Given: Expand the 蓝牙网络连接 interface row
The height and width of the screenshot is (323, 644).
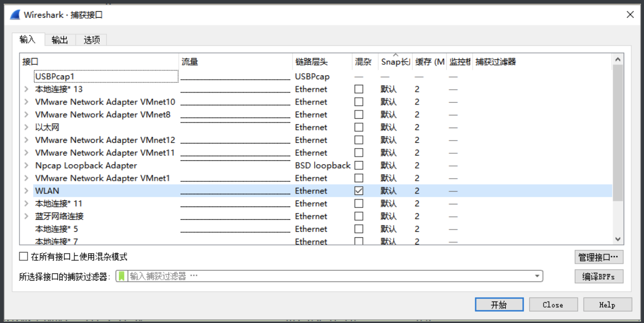Looking at the screenshot, I should [26, 216].
